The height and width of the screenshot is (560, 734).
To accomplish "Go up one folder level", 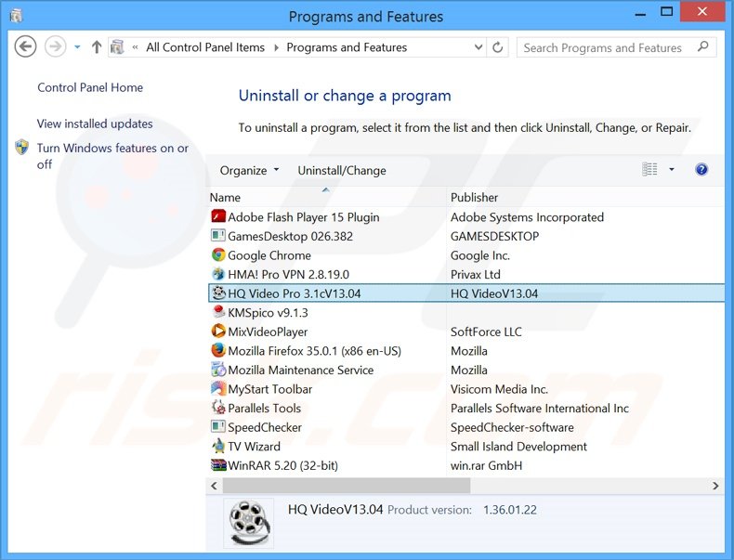I will (x=97, y=46).
